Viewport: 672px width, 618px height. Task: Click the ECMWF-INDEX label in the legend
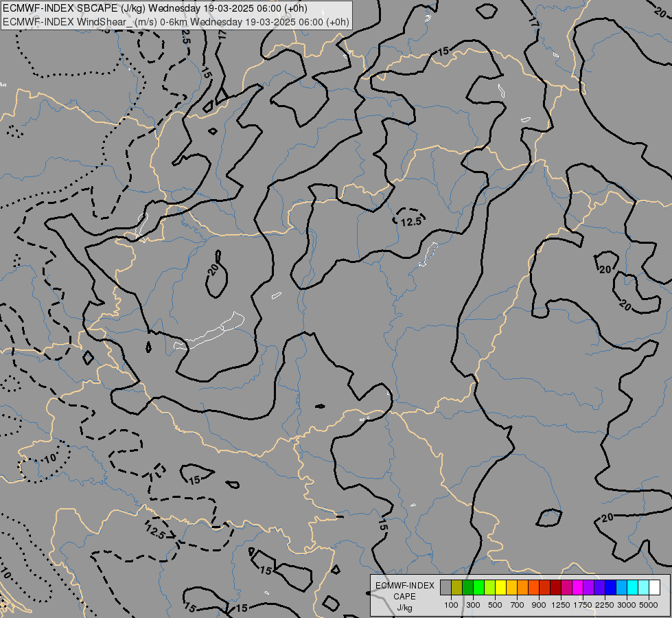tap(404, 586)
